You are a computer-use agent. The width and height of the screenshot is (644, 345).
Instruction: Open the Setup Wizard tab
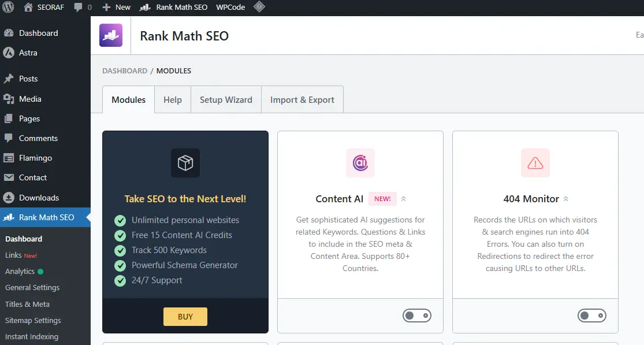[226, 100]
